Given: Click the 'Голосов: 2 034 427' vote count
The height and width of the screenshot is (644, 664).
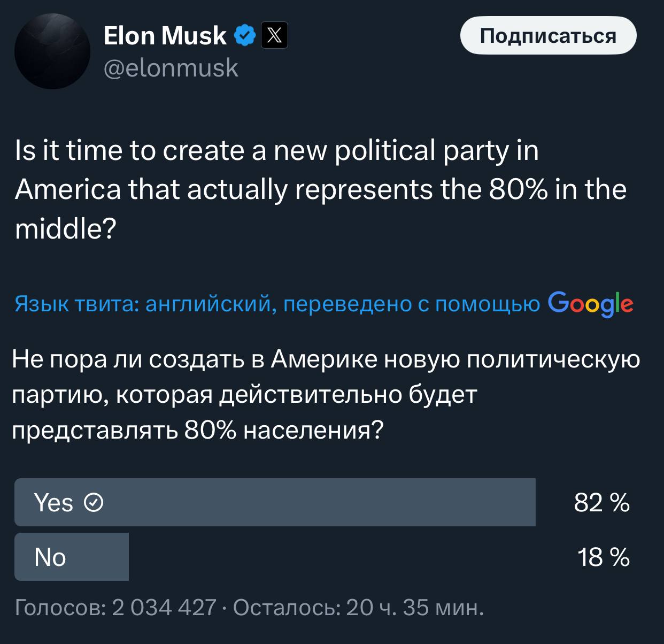Looking at the screenshot, I should tap(115, 608).
